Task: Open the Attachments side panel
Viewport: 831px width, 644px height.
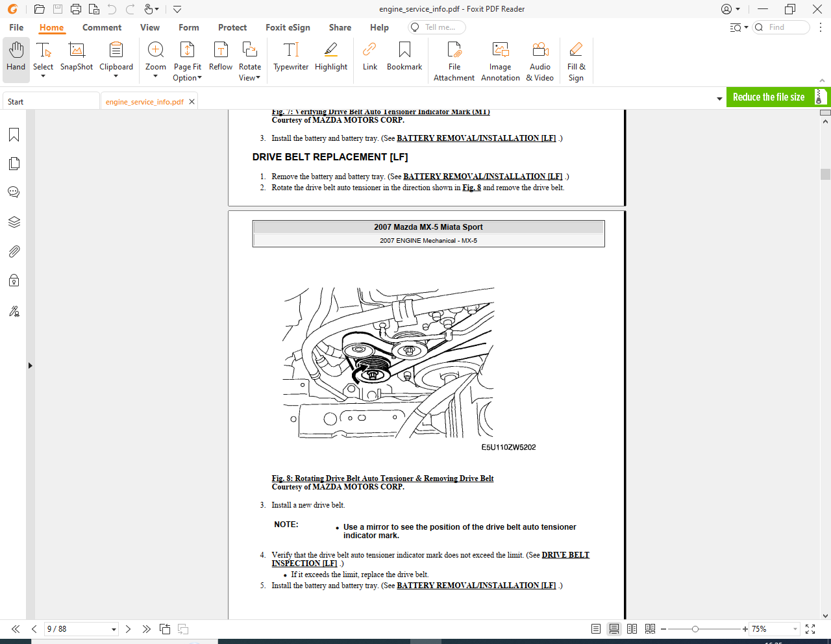Action: coord(14,251)
